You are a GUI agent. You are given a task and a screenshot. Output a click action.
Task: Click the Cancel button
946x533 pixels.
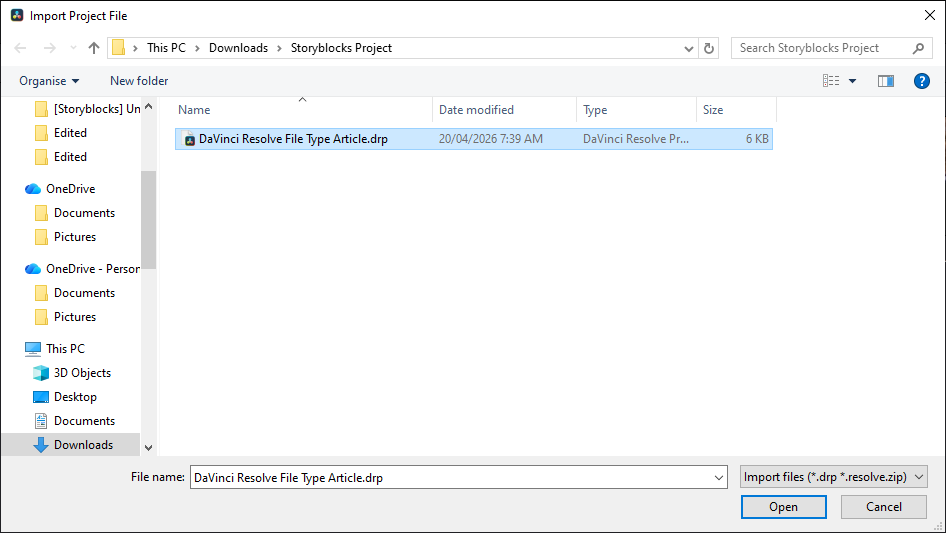click(x=884, y=507)
